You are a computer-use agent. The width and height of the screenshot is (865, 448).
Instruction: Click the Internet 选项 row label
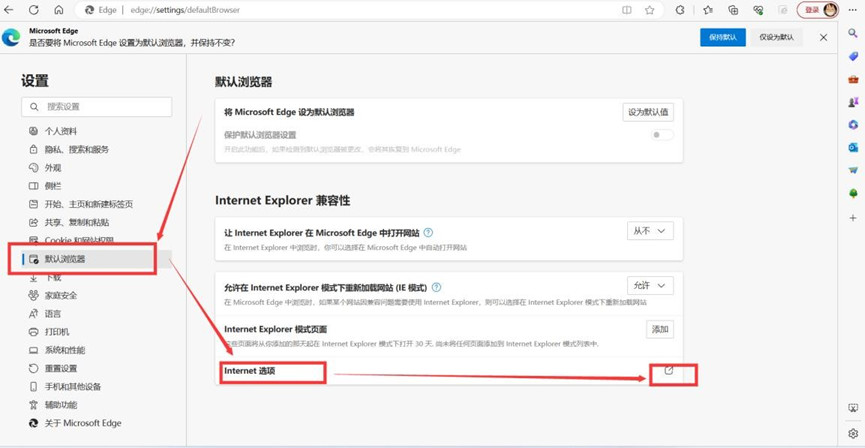pos(249,371)
